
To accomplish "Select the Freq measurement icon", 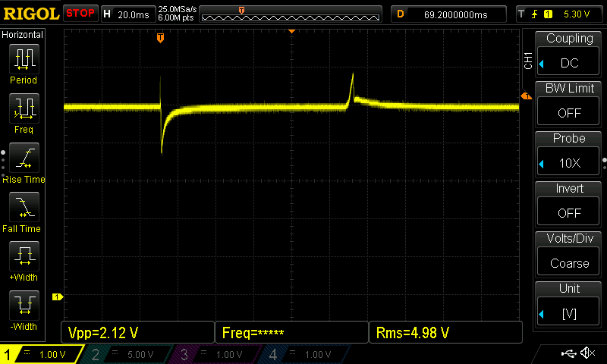I will tap(24, 108).
